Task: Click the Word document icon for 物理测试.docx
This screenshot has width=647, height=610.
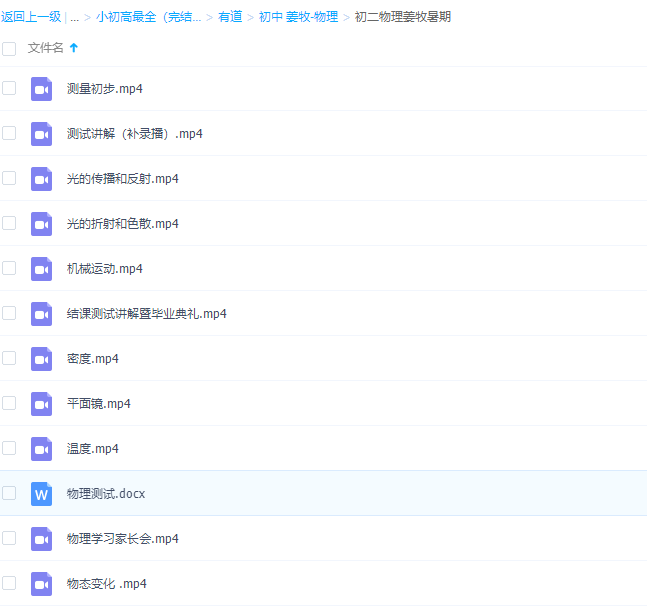Action: click(x=41, y=494)
